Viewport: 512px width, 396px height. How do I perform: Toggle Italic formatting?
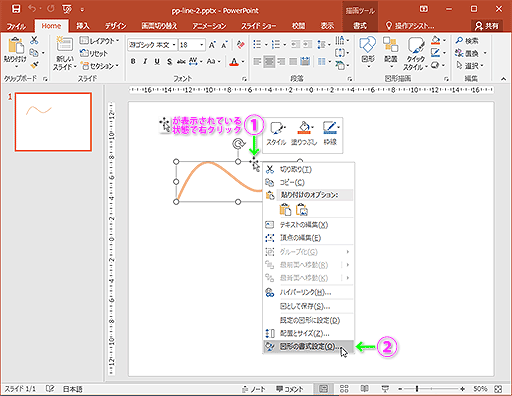(145, 61)
